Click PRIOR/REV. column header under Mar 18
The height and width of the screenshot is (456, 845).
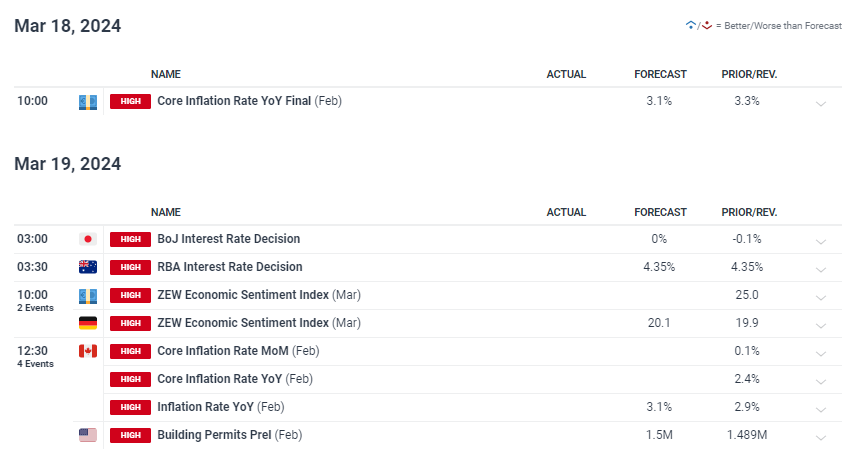(749, 74)
